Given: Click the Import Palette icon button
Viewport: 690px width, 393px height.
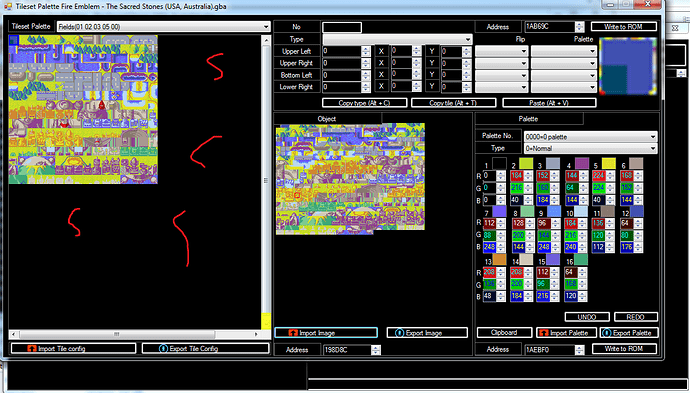Looking at the screenshot, I should 544,333.
